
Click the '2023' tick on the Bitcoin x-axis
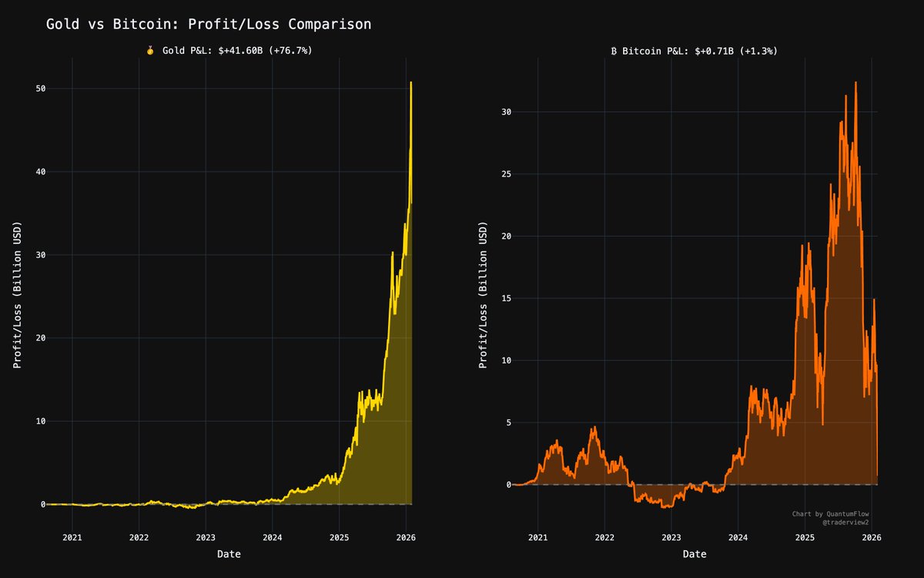(671, 536)
